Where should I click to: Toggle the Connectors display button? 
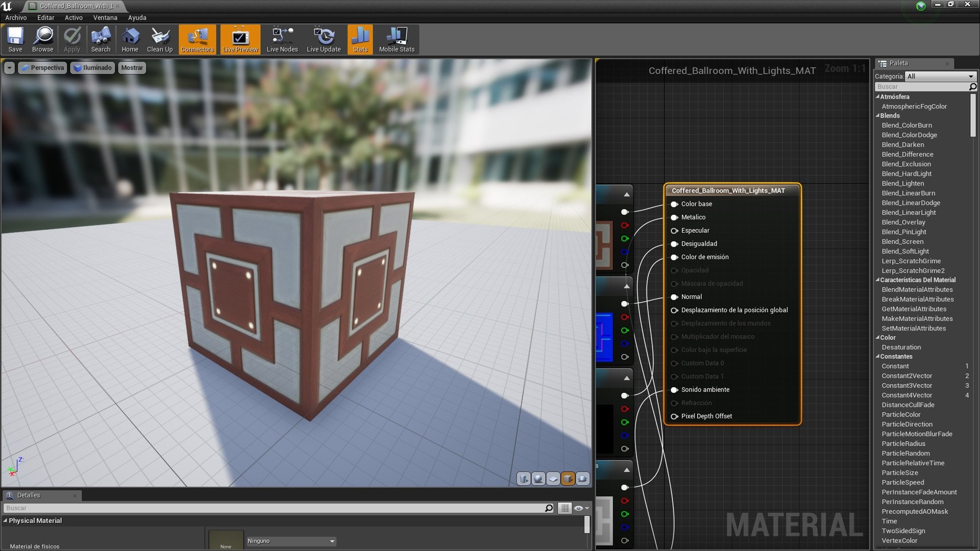pos(197,39)
